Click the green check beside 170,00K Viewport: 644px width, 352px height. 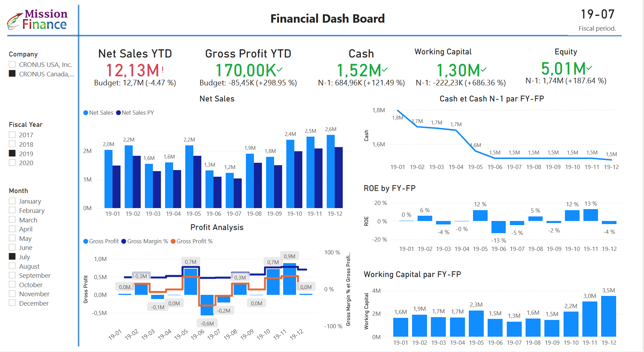279,69
